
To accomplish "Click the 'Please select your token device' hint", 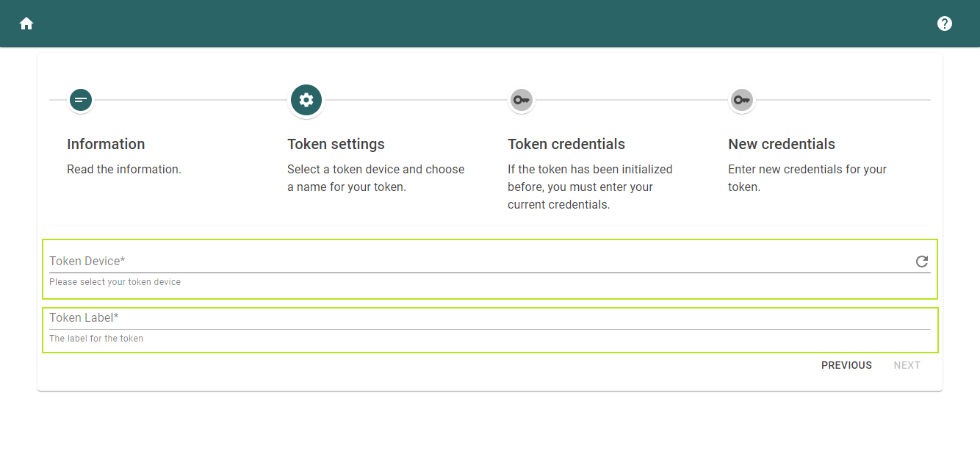I will [x=115, y=282].
